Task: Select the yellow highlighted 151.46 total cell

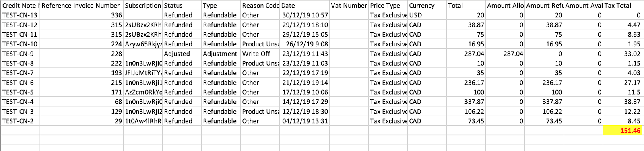Action: pos(623,130)
